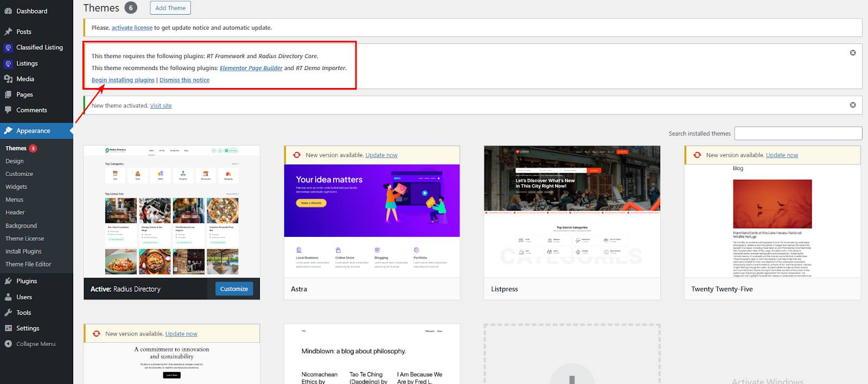Click the Visit site link
This screenshot has height=384, width=868.
coord(161,106)
